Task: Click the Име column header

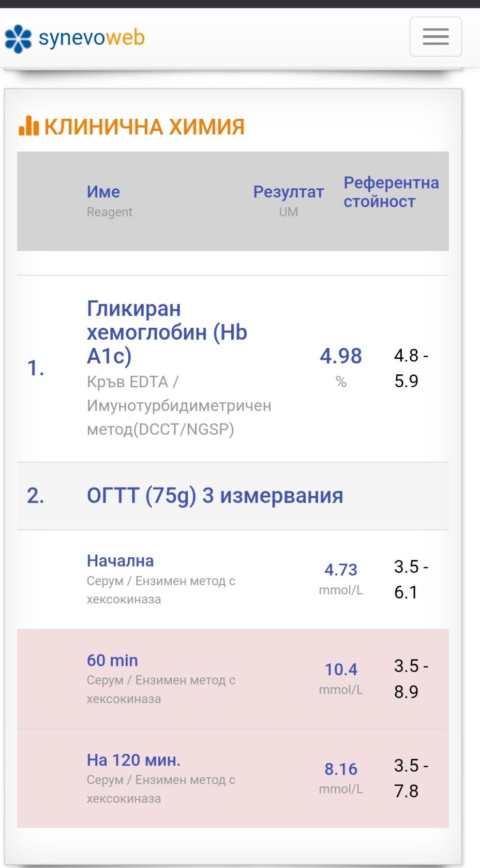Action: [x=103, y=192]
